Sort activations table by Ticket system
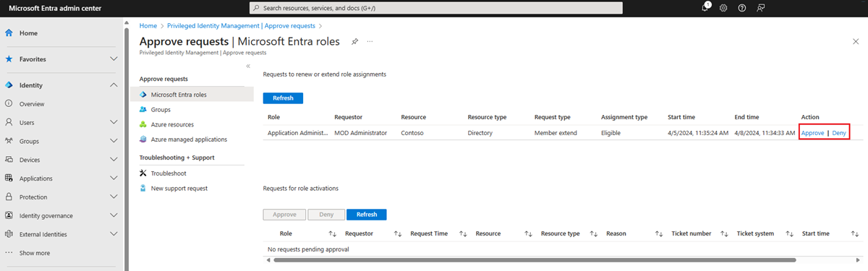 click(x=790, y=234)
